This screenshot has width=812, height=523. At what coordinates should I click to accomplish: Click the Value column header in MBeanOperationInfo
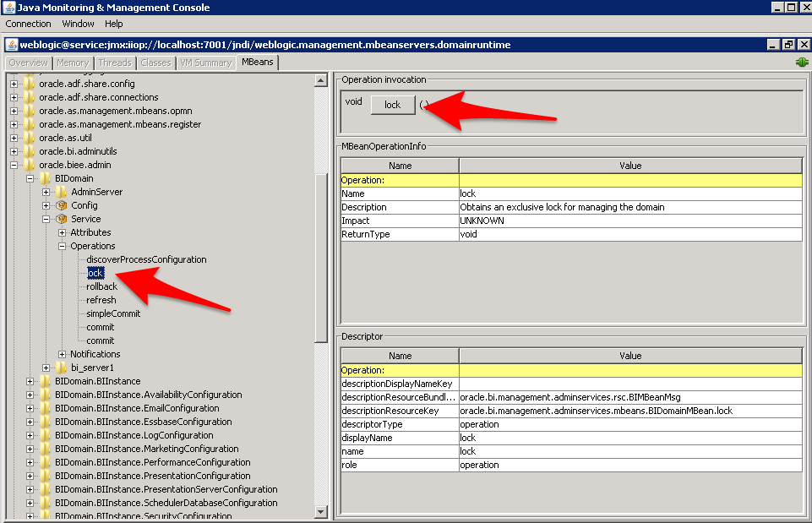coord(630,166)
